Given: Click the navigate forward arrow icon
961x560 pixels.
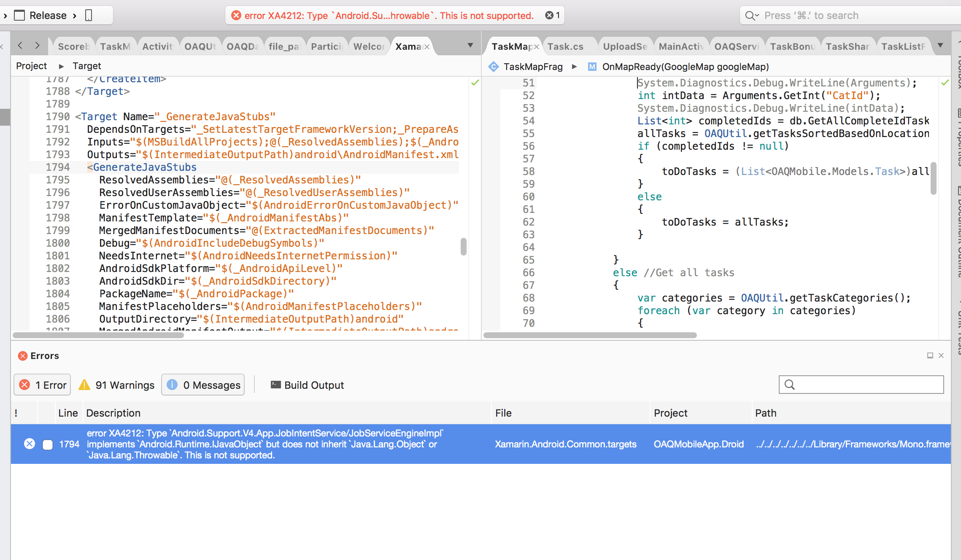Looking at the screenshot, I should pyautogui.click(x=37, y=46).
